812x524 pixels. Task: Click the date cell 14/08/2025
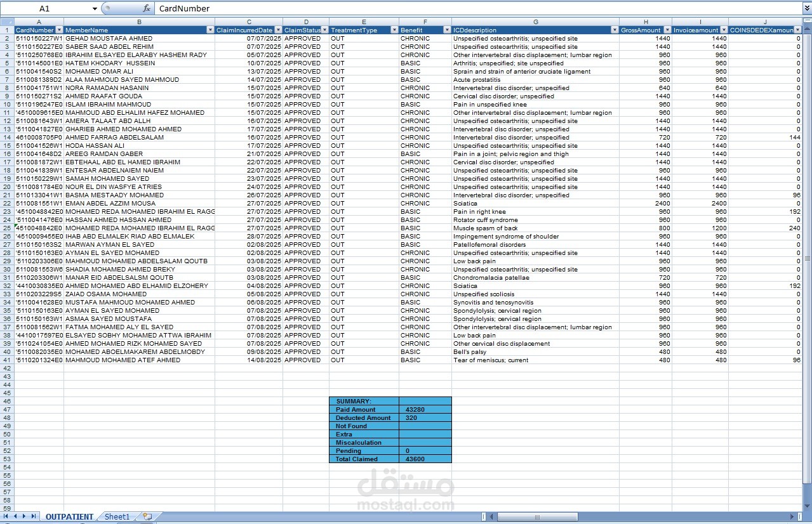(249, 360)
